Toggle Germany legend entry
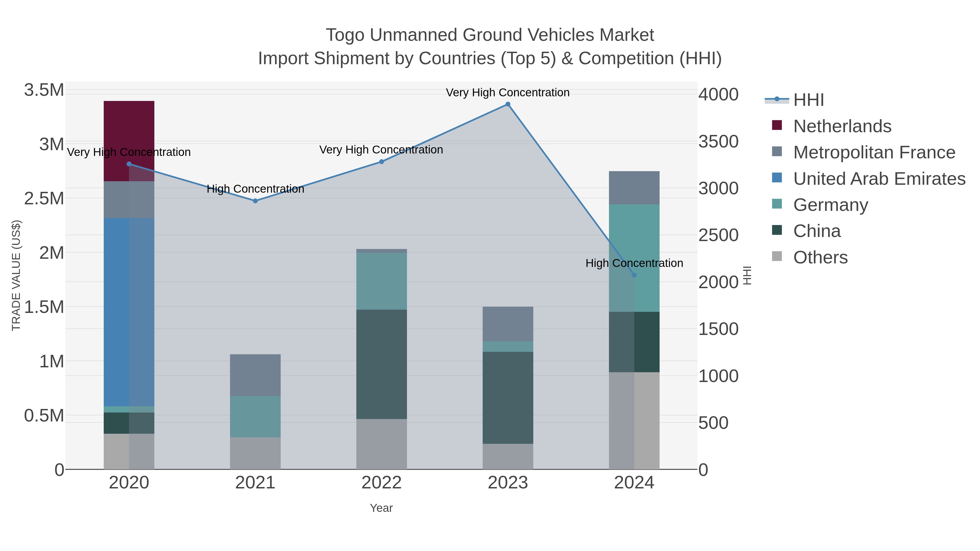980x551 pixels. click(820, 205)
